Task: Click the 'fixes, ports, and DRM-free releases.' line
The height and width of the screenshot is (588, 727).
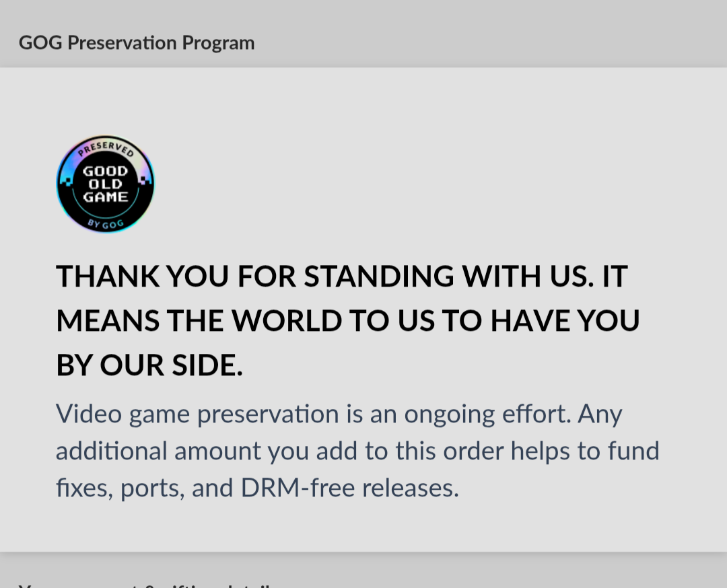Action: [x=257, y=488]
